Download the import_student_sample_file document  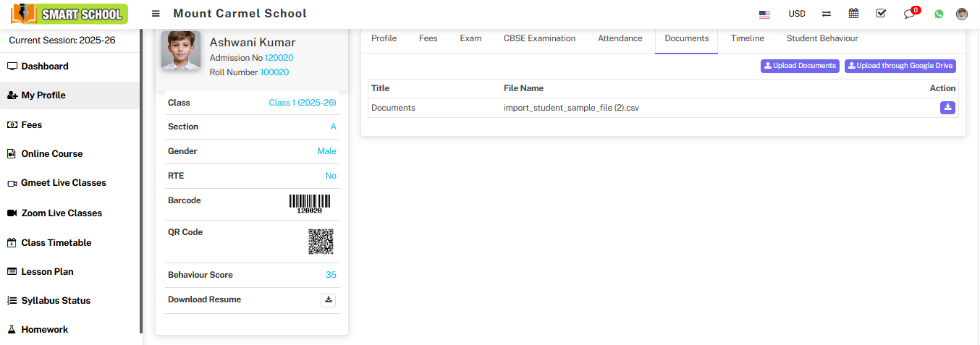pos(947,108)
